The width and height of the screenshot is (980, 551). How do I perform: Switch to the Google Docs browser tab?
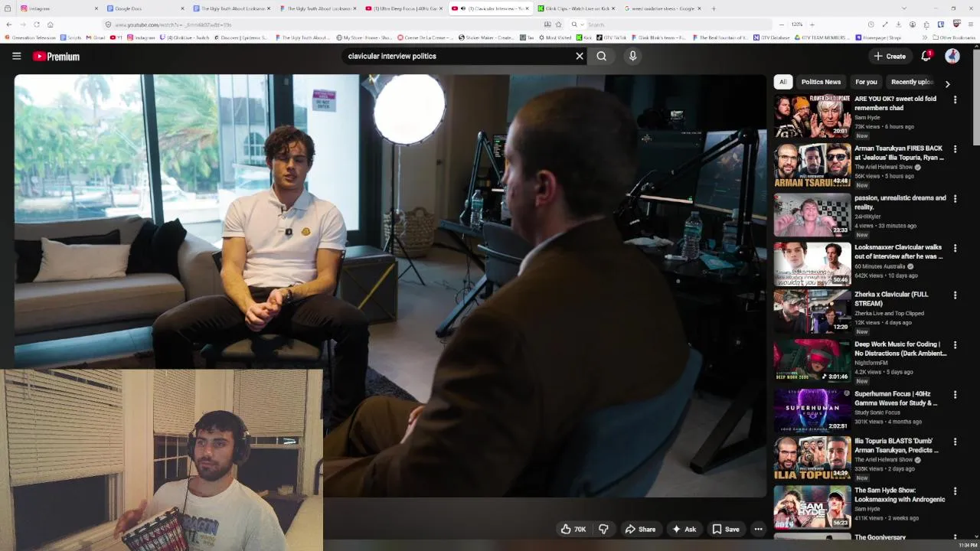[145, 8]
